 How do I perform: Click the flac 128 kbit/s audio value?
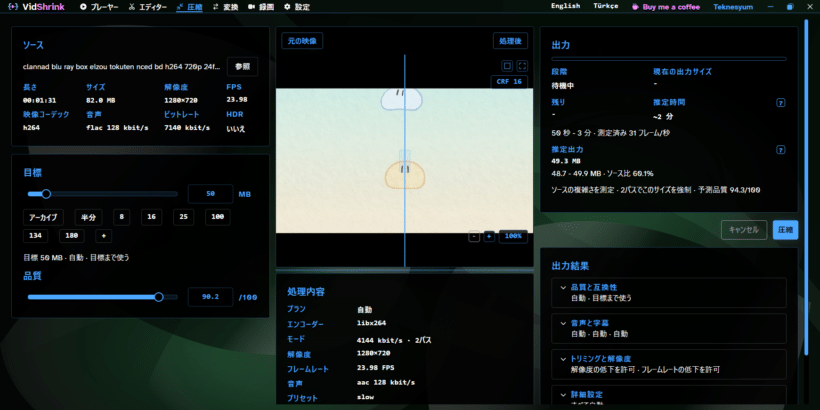(117, 128)
